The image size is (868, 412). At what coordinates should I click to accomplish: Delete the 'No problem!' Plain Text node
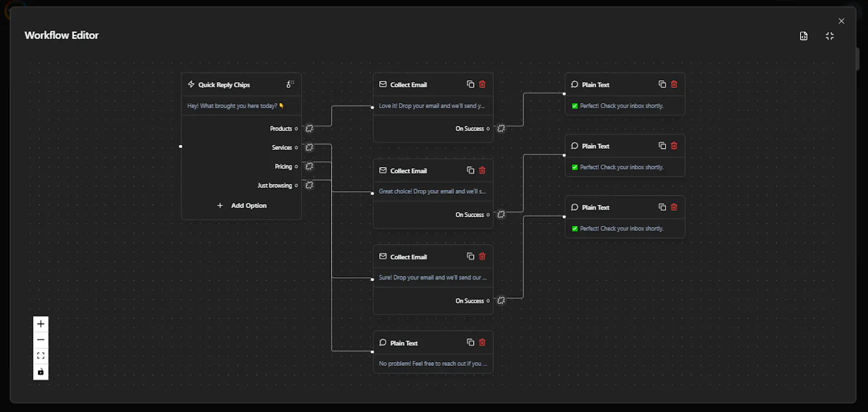point(482,343)
